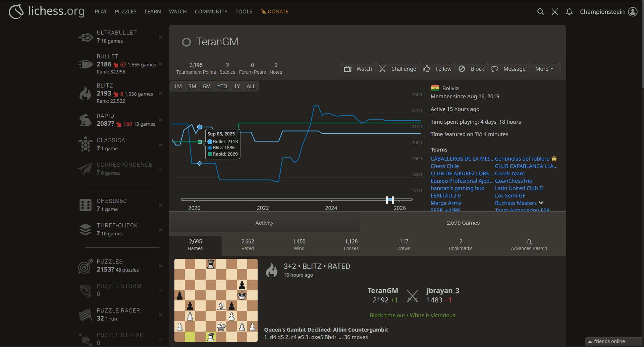This screenshot has width=644, height=347.
Task: Click the Bullet perf icon
Action: tap(86, 64)
